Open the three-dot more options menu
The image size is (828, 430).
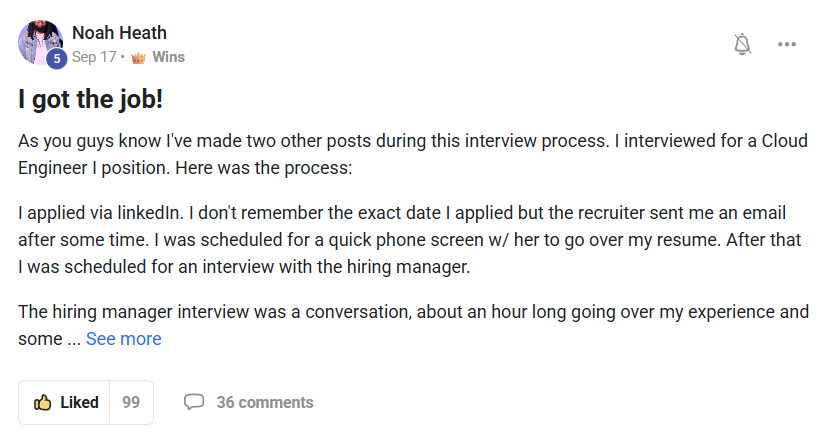[787, 44]
